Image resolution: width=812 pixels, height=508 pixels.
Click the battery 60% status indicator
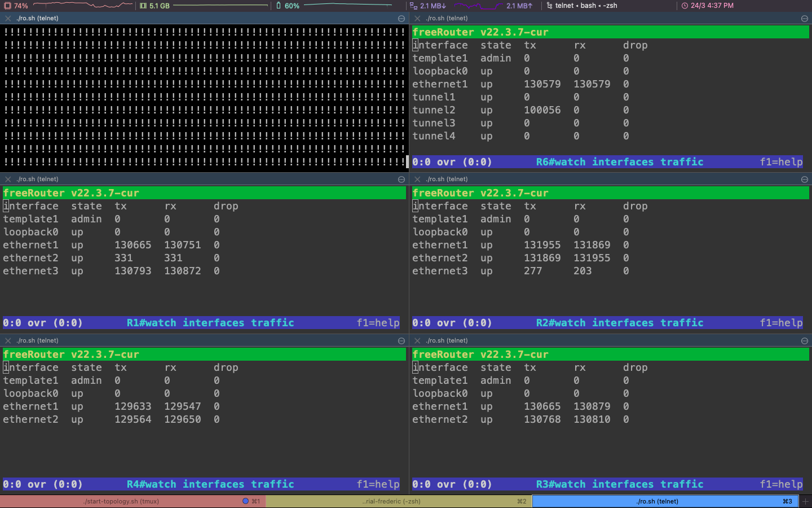tap(288, 6)
